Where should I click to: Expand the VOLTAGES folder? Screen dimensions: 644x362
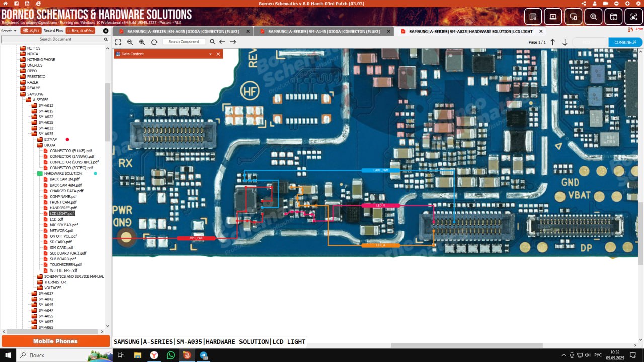click(40, 288)
